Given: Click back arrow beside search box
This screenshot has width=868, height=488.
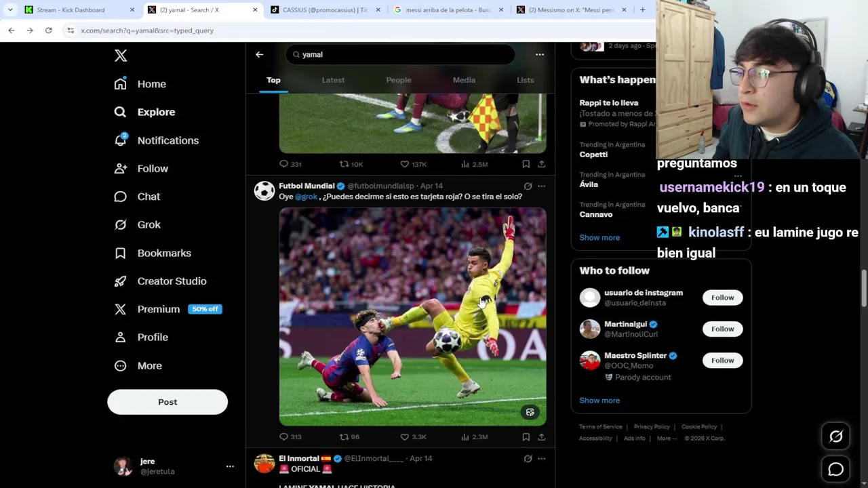Looking at the screenshot, I should click(259, 54).
